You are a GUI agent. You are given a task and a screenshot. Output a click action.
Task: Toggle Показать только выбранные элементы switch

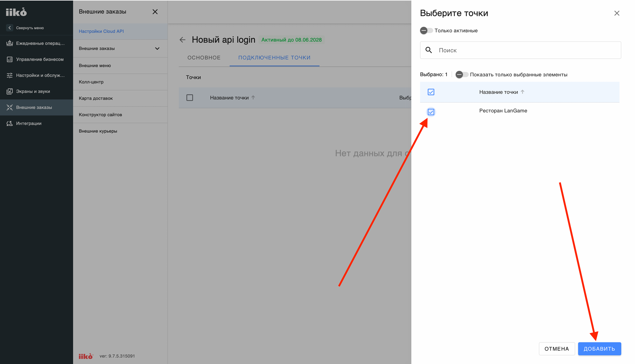tap(462, 75)
